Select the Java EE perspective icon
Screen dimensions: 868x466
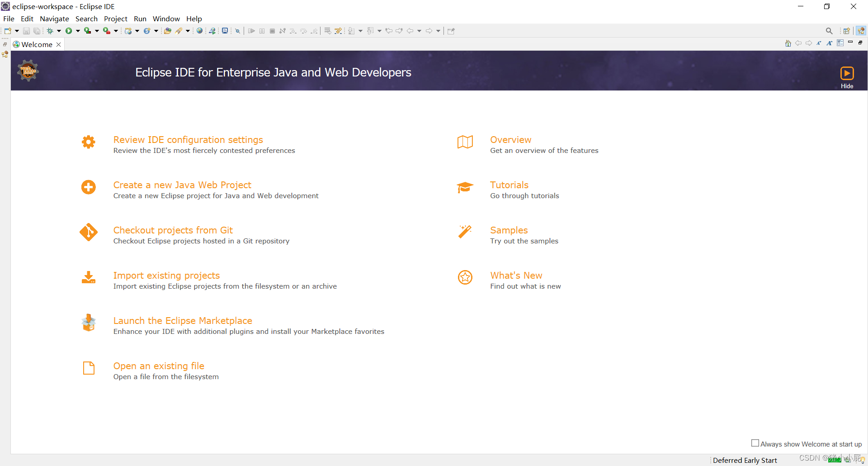click(861, 31)
